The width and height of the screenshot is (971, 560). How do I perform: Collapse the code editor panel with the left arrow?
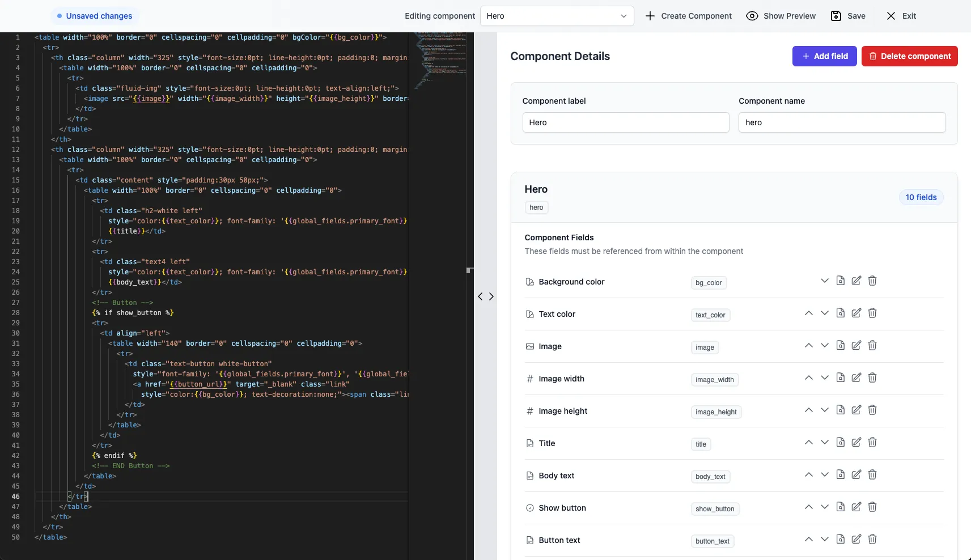(x=481, y=296)
